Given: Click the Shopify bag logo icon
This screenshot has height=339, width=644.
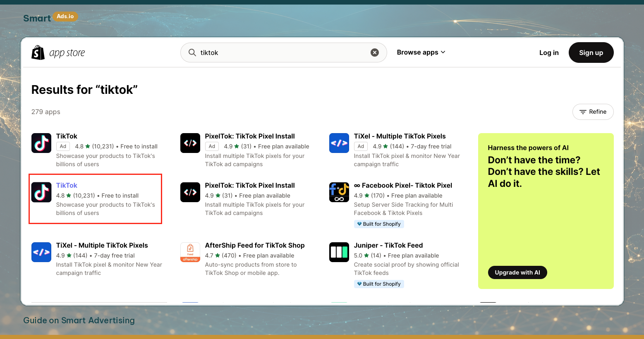Looking at the screenshot, I should [x=38, y=53].
